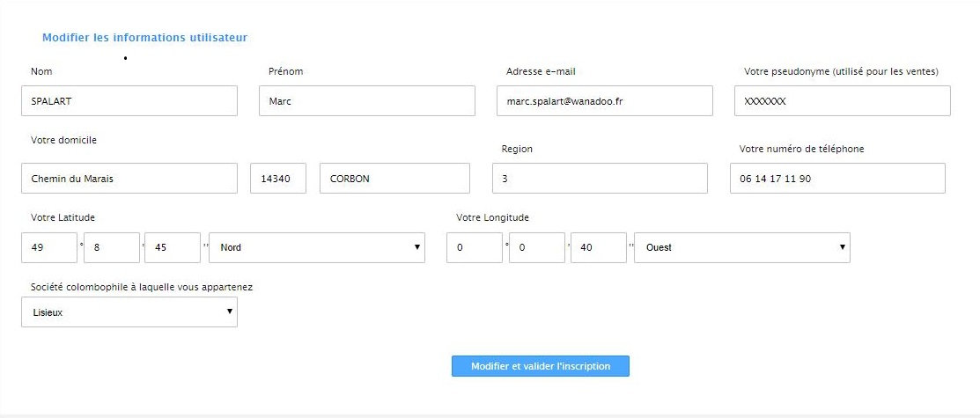This screenshot has height=418, width=980.
Task: Click the Region input field
Action: point(600,178)
